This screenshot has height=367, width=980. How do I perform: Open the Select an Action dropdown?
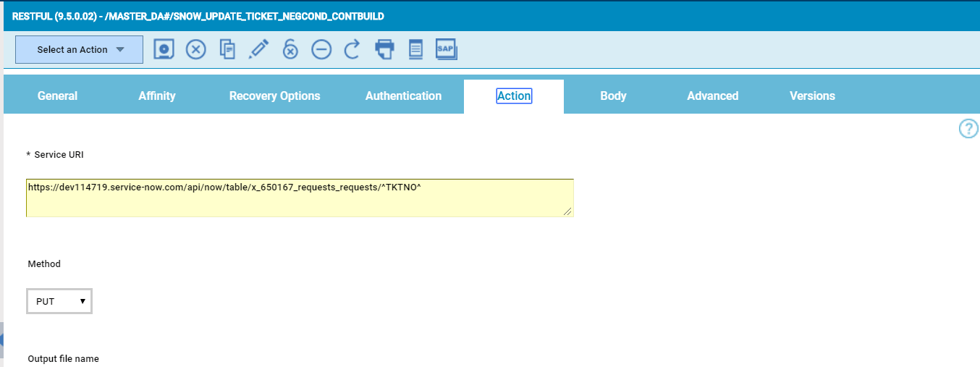point(80,50)
